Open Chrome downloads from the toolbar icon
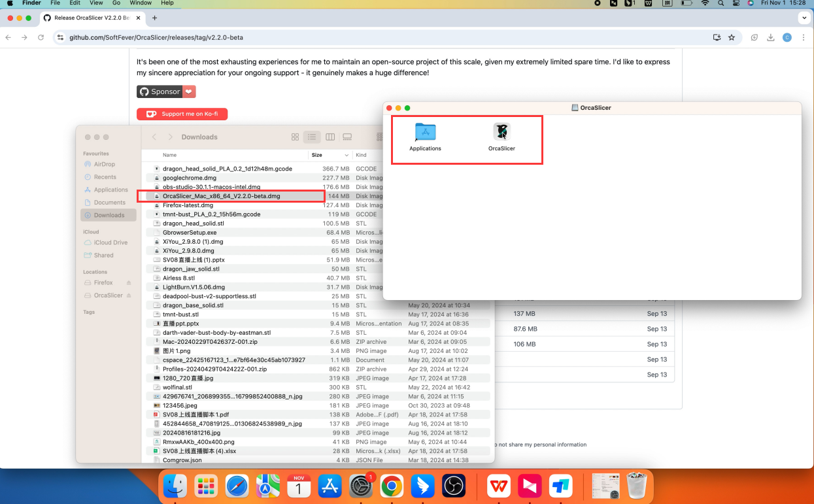 click(x=771, y=37)
